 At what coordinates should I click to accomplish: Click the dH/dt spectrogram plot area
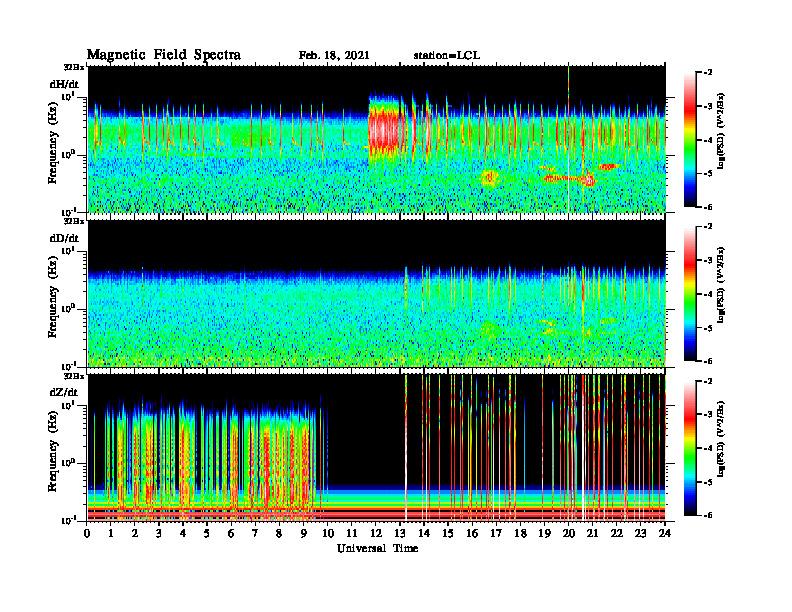377,139
